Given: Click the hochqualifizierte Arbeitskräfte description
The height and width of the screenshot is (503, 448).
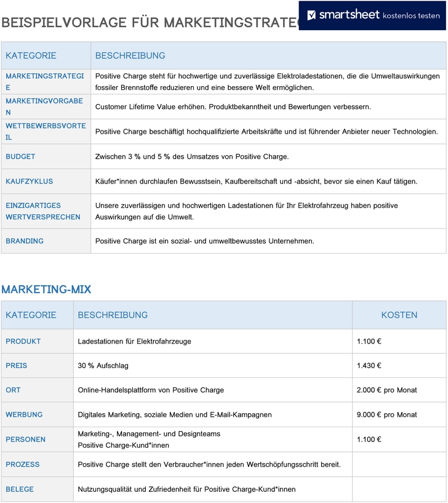Looking at the screenshot, I should pyautogui.click(x=266, y=132).
